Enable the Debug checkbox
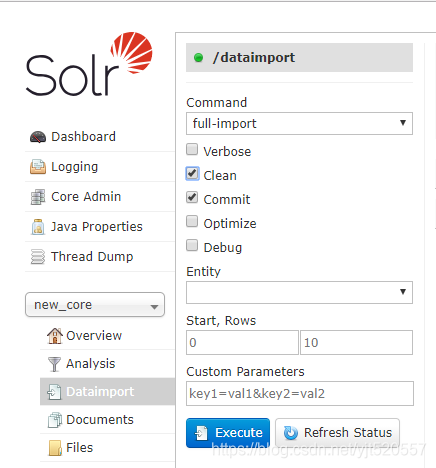Viewport: 436px width, 468px height. (x=192, y=245)
